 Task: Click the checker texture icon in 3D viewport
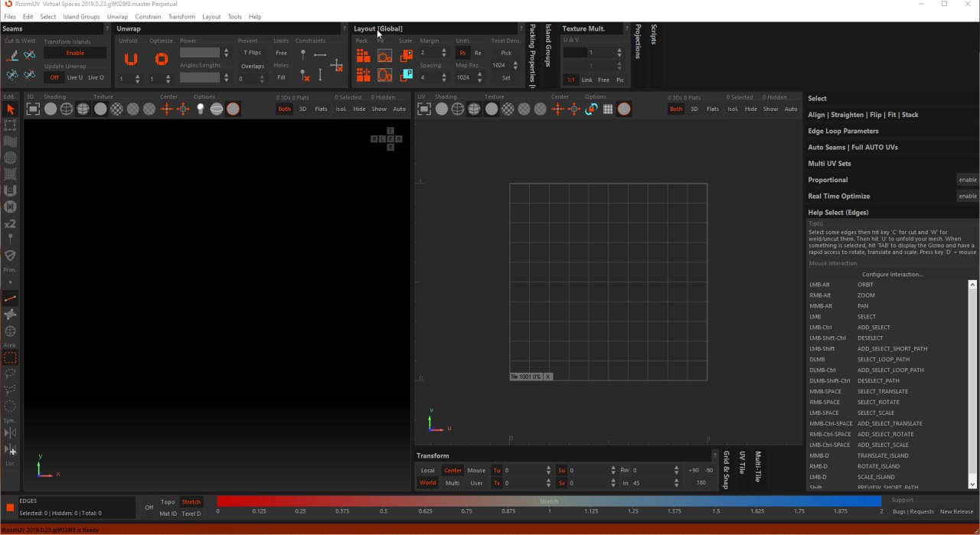[116, 109]
